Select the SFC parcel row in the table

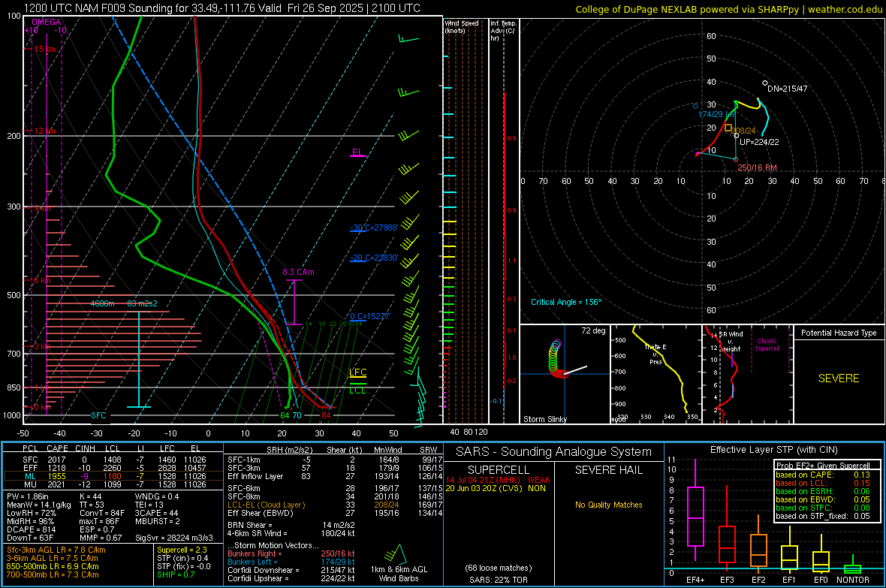tap(113, 460)
